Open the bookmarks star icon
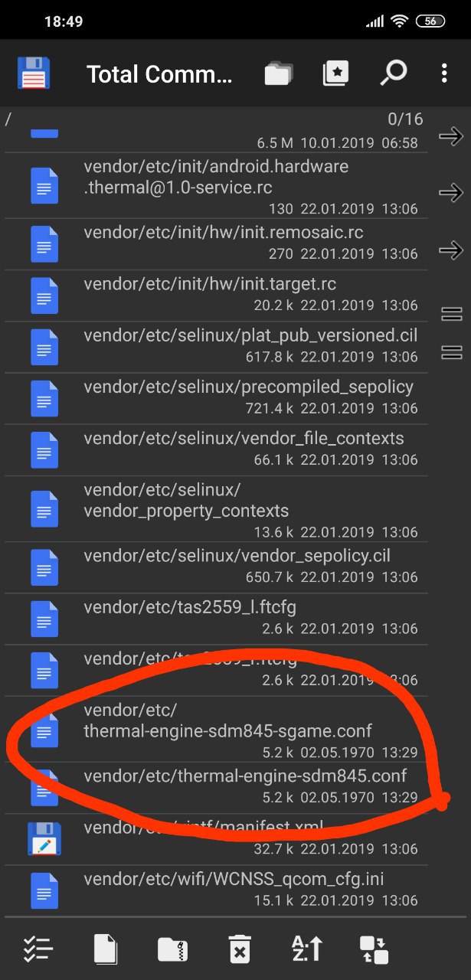This screenshot has height=980, width=471. 336,73
